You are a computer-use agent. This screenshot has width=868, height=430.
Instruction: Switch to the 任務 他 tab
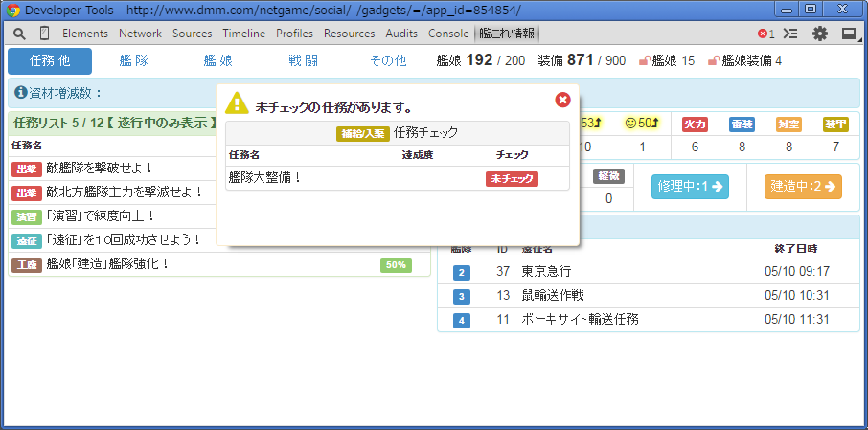coord(50,61)
